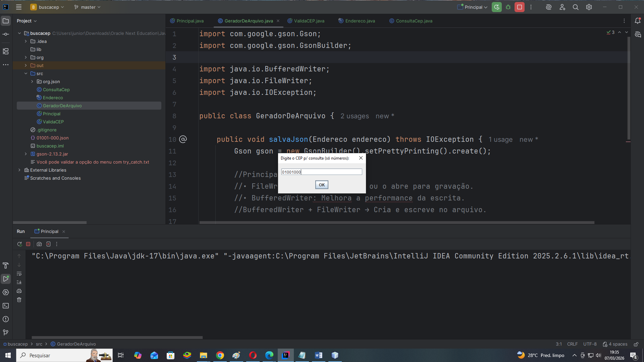Image resolution: width=644 pixels, height=362 pixels.
Task: Switch to the ConsultaCep.java editor tab
Action: 414,21
